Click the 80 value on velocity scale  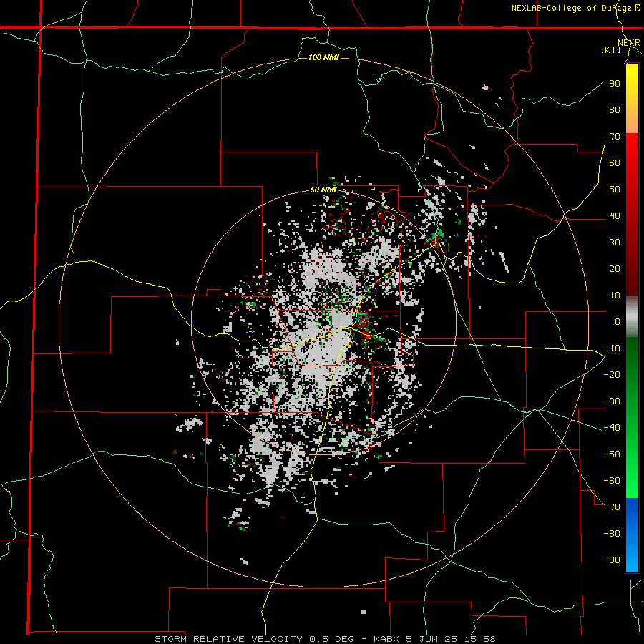(615, 110)
